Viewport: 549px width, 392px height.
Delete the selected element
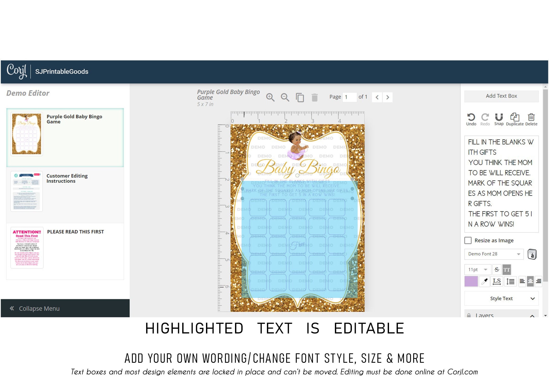[x=531, y=119]
